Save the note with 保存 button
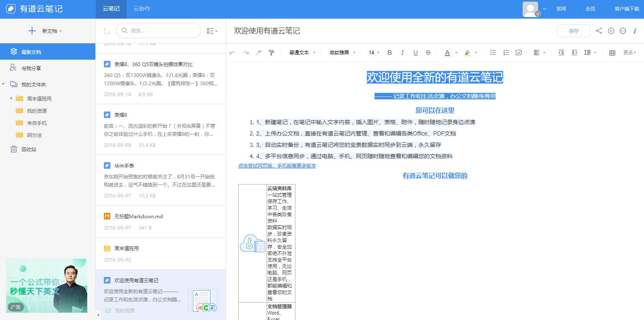Viewport: 644px width, 320px height. (x=574, y=31)
